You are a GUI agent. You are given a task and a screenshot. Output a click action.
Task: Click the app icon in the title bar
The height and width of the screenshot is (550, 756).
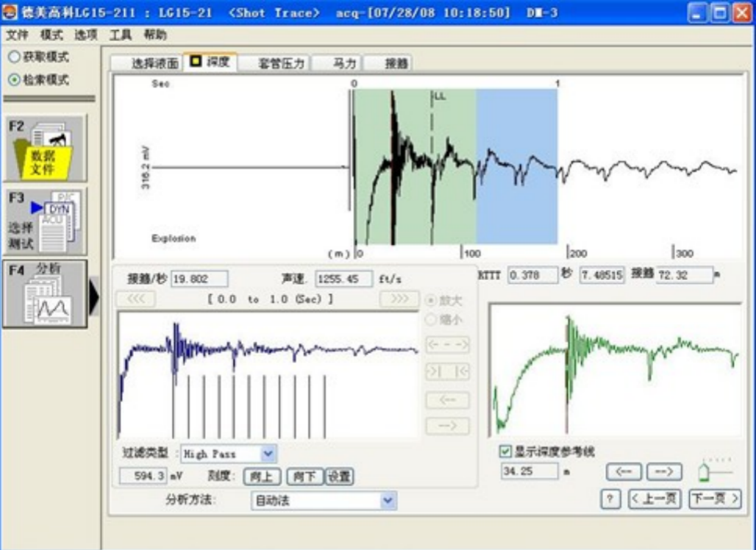coord(10,12)
